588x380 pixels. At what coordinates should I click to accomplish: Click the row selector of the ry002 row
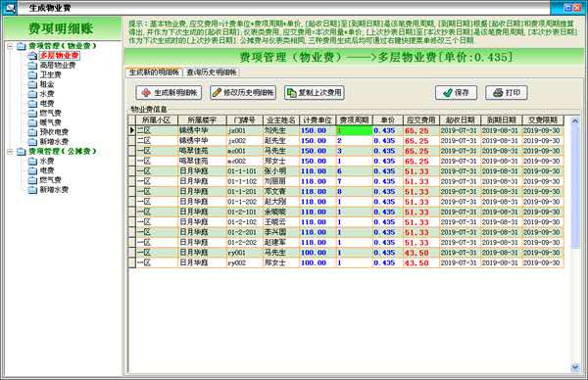(x=131, y=262)
